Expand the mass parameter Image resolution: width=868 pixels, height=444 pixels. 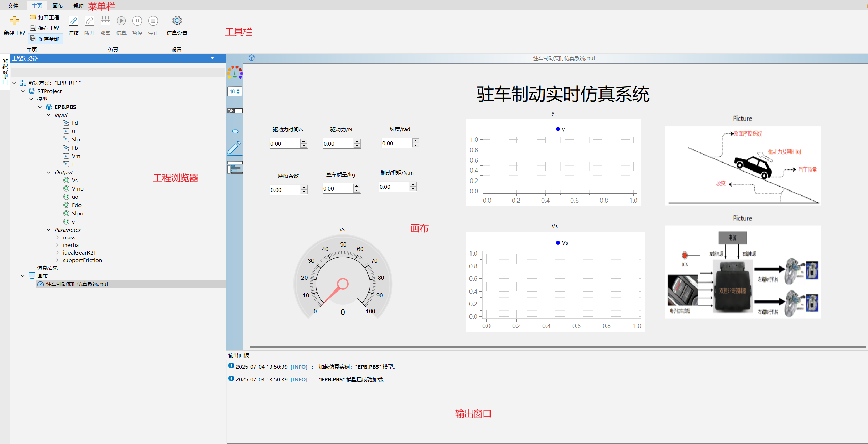pyautogui.click(x=57, y=237)
